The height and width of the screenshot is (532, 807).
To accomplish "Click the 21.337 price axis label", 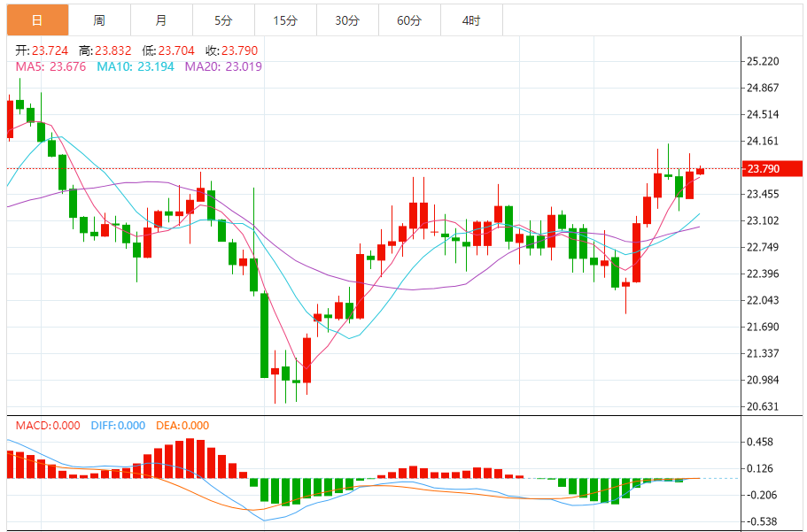I will (763, 353).
